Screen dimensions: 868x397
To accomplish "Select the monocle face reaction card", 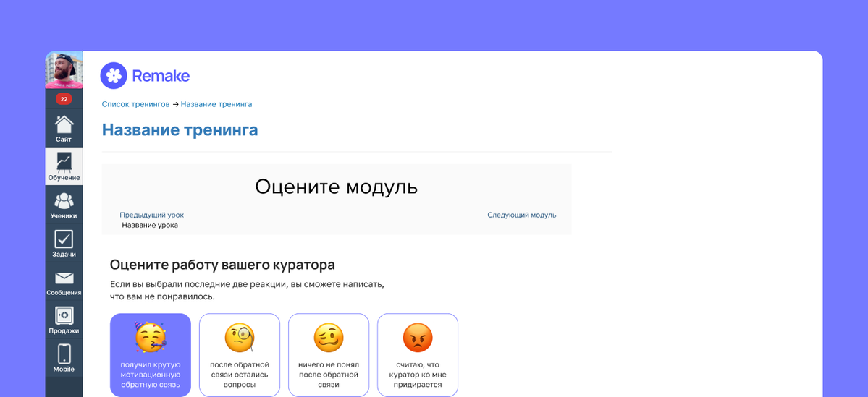I will [x=240, y=355].
